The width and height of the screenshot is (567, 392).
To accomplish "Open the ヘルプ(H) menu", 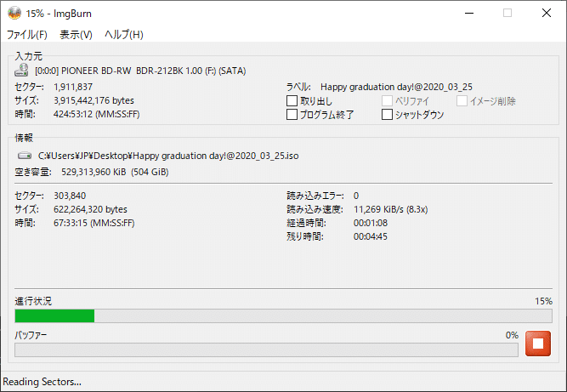I will (124, 34).
